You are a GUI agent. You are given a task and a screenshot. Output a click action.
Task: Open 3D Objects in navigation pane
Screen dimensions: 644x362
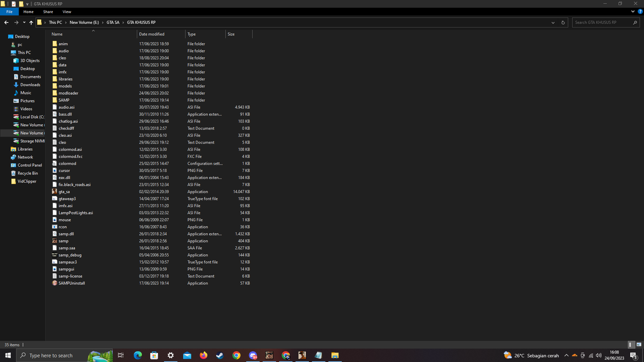pos(30,61)
